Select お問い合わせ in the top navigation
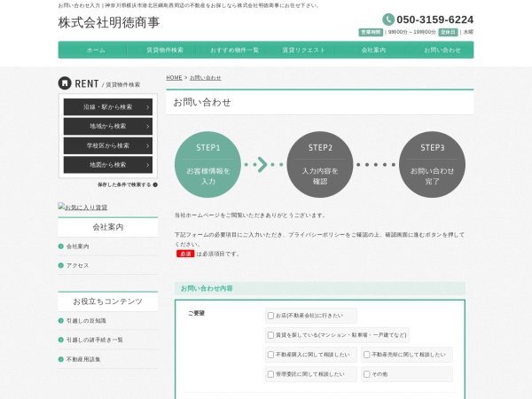The image size is (532, 399). (x=440, y=50)
